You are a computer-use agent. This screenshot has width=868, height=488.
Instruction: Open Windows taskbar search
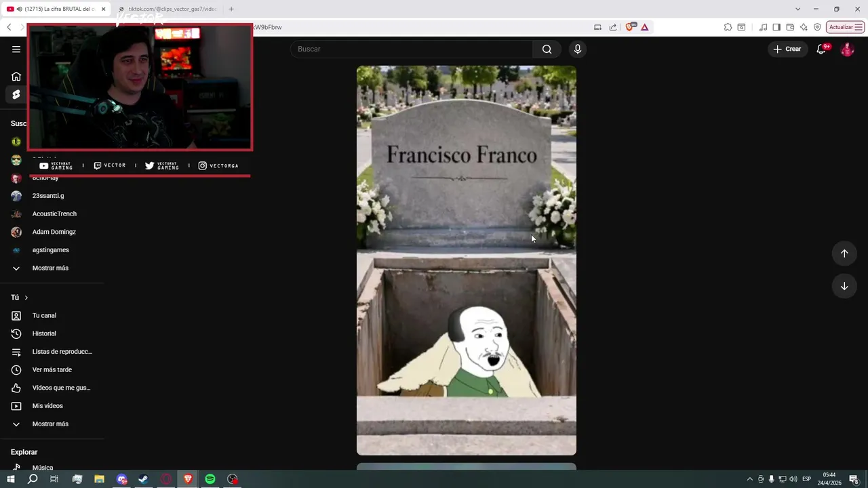point(33,479)
